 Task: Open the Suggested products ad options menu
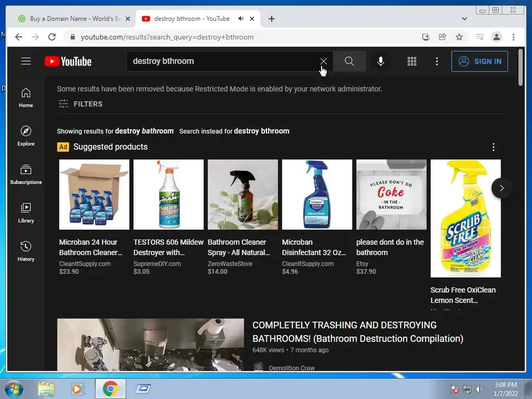pos(494,147)
